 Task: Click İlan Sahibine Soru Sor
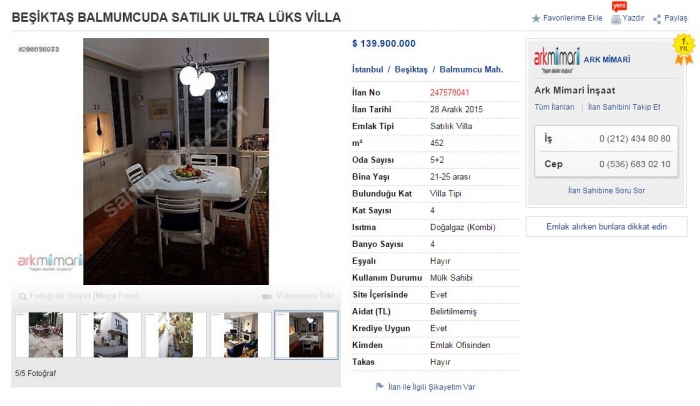606,190
